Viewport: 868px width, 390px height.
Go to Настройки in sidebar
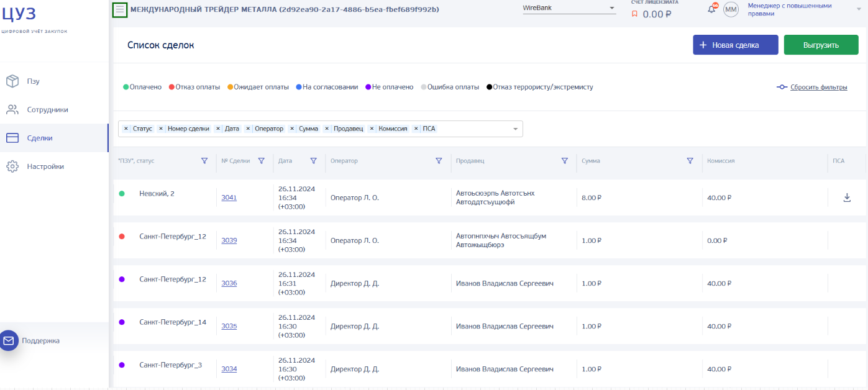[x=45, y=166]
